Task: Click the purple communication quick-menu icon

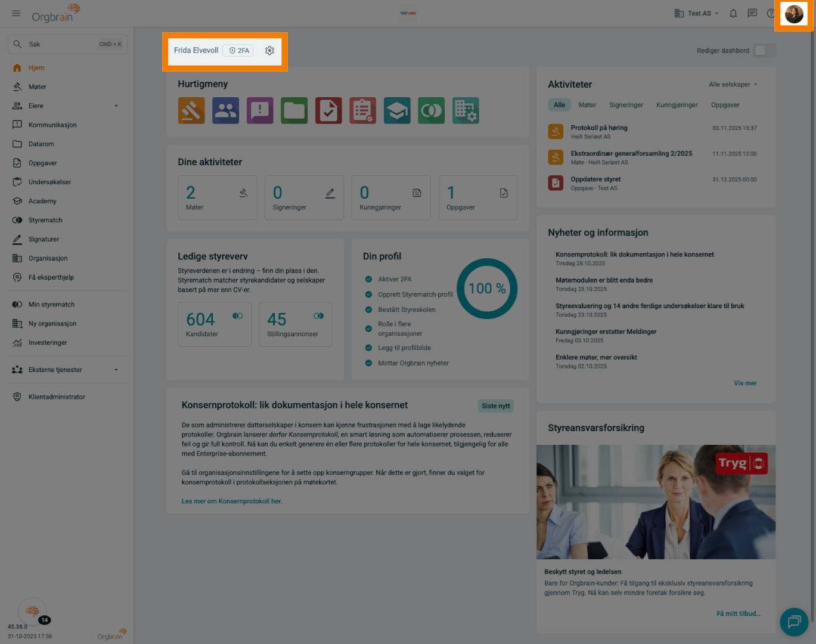Action: click(x=260, y=111)
